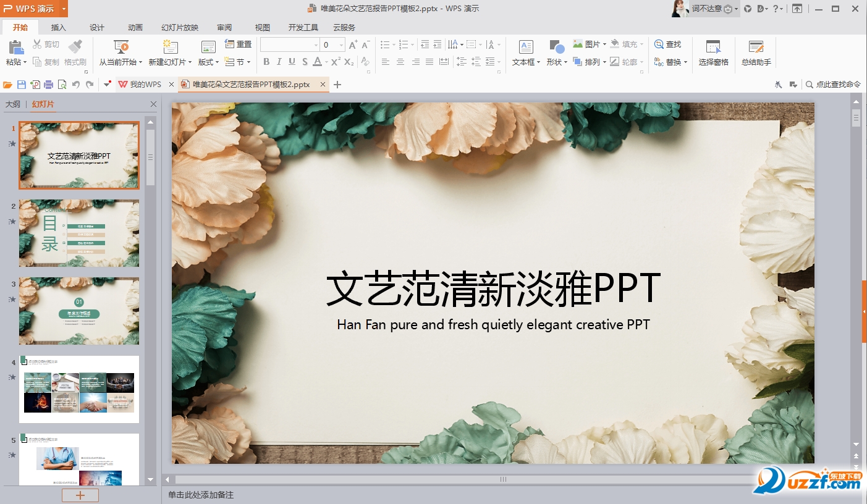Select slide 2 contents thumbnail
The width and height of the screenshot is (867, 504).
(79, 233)
